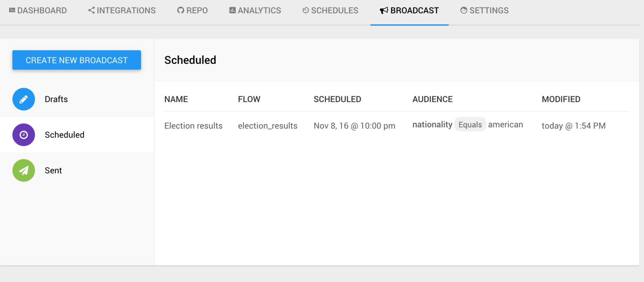
Task: Open the Election results broadcast
Action: tap(193, 126)
